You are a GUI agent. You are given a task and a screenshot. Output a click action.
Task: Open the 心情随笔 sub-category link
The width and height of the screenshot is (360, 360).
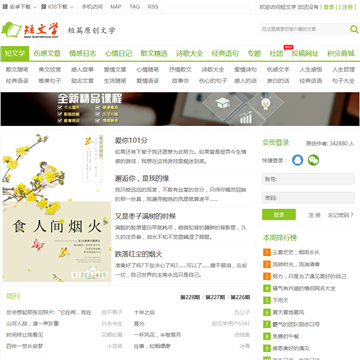[x=148, y=70]
